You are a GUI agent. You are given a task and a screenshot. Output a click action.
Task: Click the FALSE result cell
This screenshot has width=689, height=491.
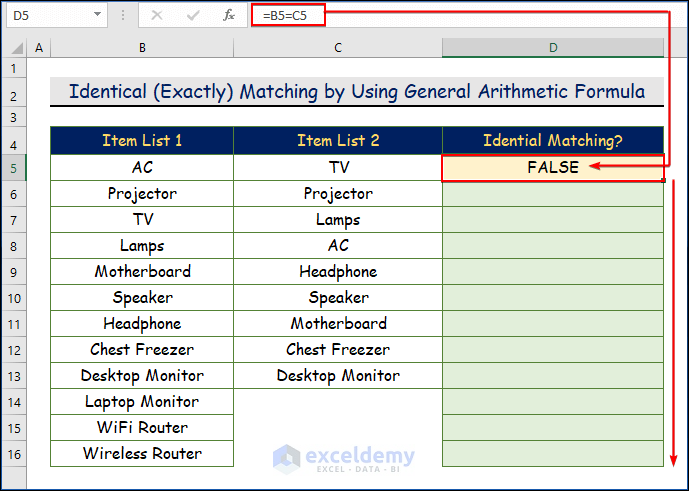[x=552, y=168]
